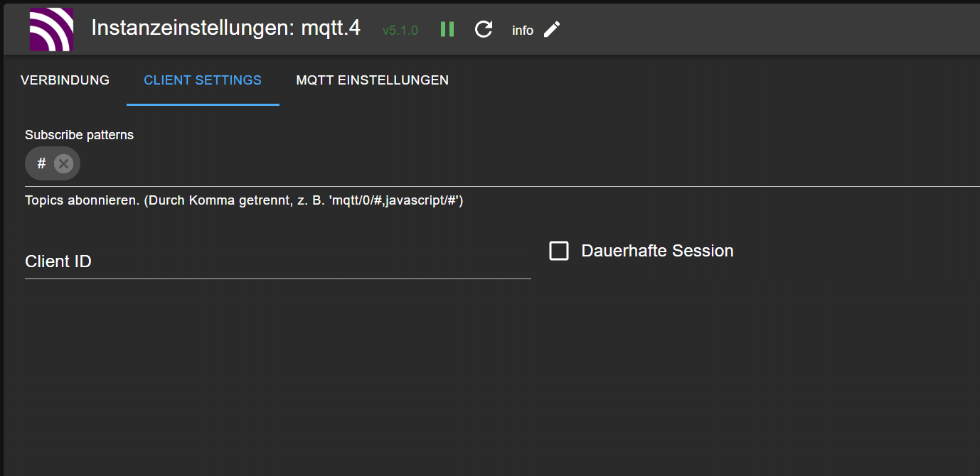Open the MQTT Einstellungen tab

[x=372, y=80]
